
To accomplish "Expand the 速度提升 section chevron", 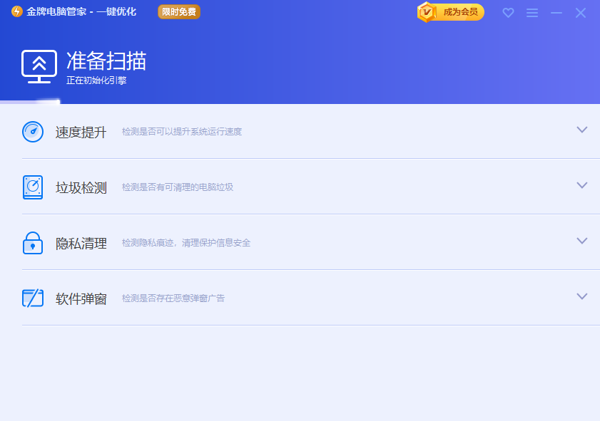I will coord(582,130).
